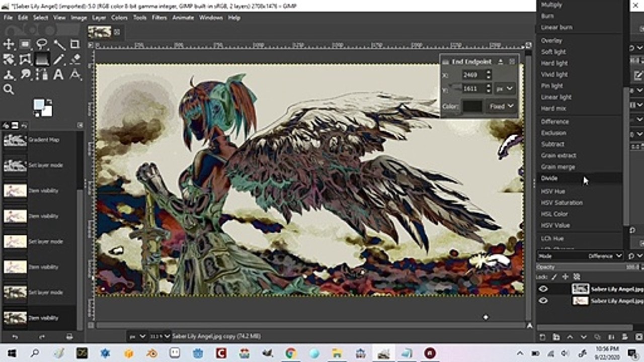Expand the px unit dropdown in Endpoint panel
Image resolution: width=644 pixels, height=362 pixels.
tap(505, 88)
